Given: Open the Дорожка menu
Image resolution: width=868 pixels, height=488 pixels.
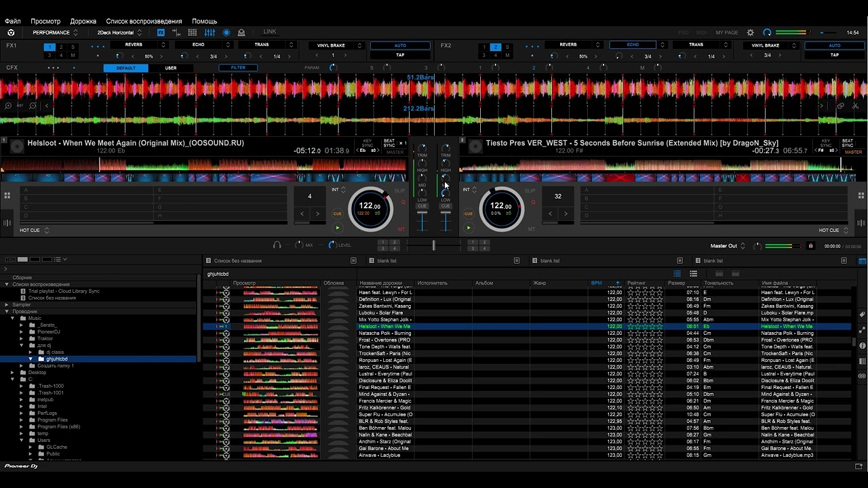Looking at the screenshot, I should [x=83, y=21].
